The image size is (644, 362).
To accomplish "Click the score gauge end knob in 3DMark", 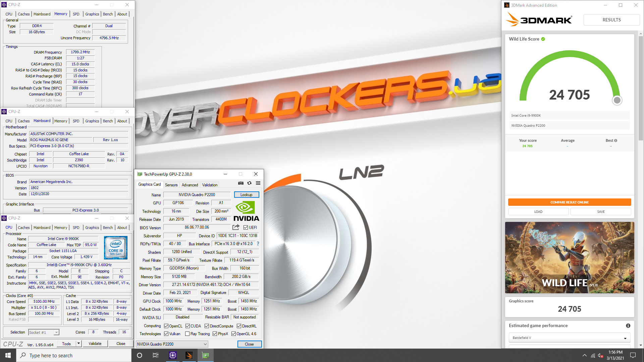I will click(x=617, y=100).
